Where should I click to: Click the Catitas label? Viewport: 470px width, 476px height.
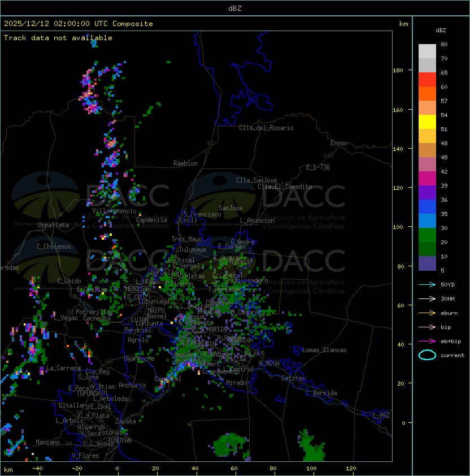[x=293, y=378]
